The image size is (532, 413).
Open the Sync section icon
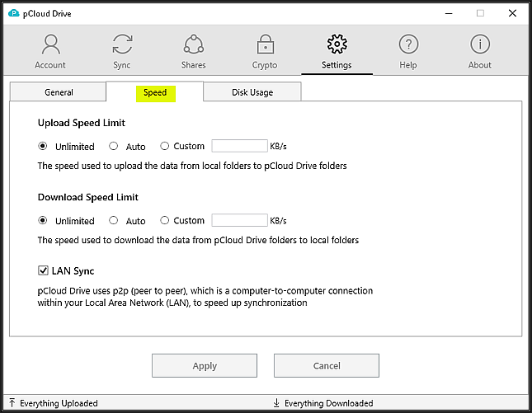(122, 45)
